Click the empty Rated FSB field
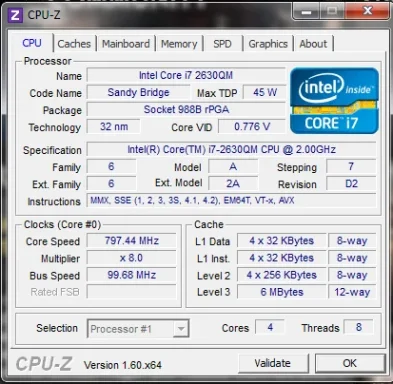 (131, 292)
